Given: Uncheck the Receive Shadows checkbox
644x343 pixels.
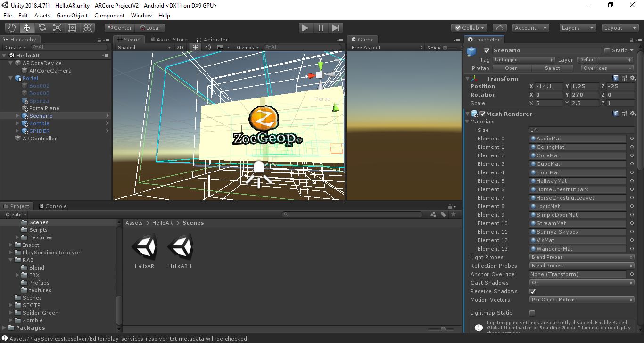Looking at the screenshot, I should point(533,291).
